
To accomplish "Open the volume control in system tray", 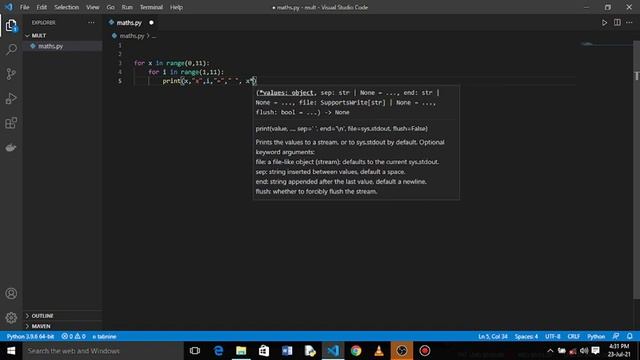I will (584, 351).
